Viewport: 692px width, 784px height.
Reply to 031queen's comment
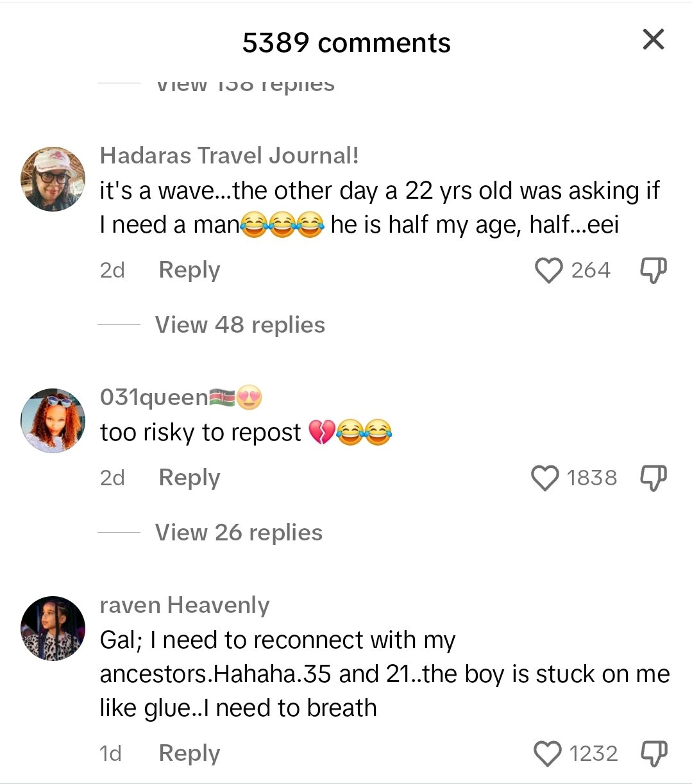click(189, 478)
